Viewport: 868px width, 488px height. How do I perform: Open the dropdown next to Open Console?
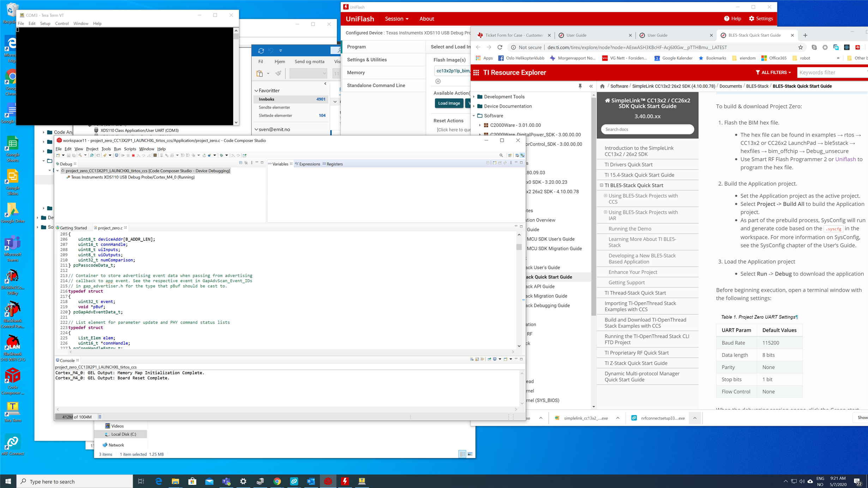(511, 359)
